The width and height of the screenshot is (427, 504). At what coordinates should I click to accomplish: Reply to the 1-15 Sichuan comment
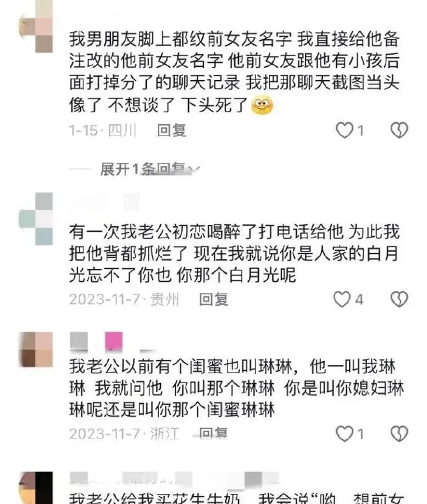tap(171, 130)
